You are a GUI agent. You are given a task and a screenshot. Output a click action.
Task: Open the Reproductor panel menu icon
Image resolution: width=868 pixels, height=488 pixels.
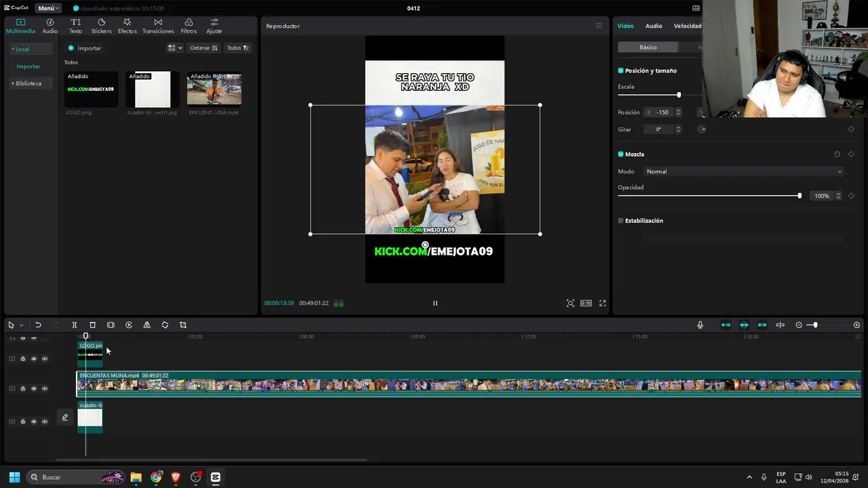coord(599,26)
